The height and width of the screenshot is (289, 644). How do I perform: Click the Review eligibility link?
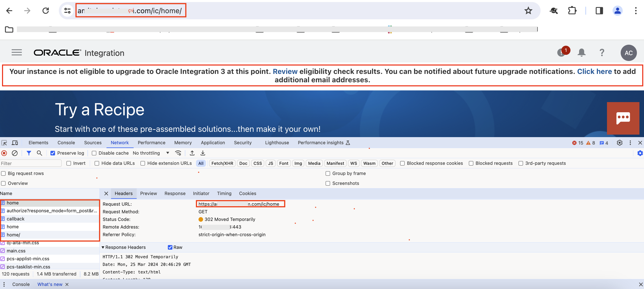285,71
